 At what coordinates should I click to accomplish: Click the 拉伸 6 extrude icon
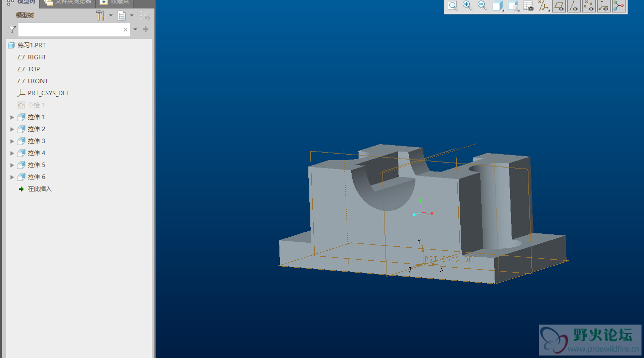click(21, 177)
